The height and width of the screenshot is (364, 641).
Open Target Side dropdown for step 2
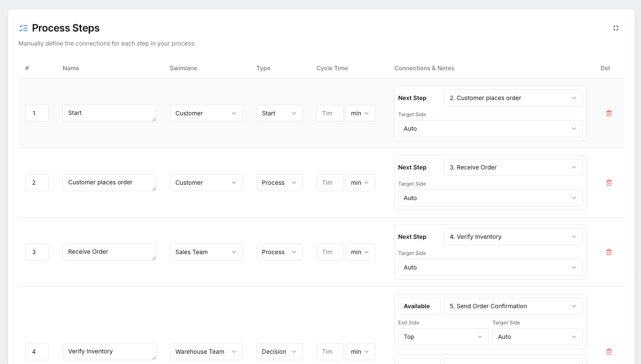(x=491, y=198)
